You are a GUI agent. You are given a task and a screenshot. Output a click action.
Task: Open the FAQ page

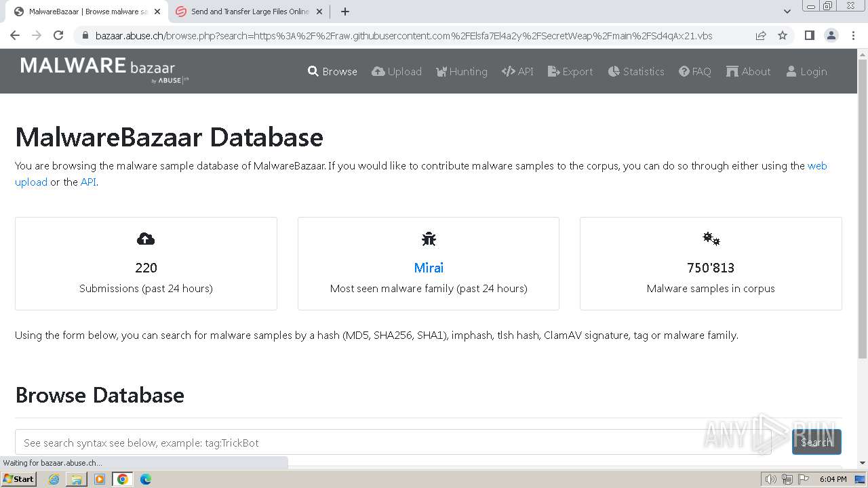[x=695, y=71]
